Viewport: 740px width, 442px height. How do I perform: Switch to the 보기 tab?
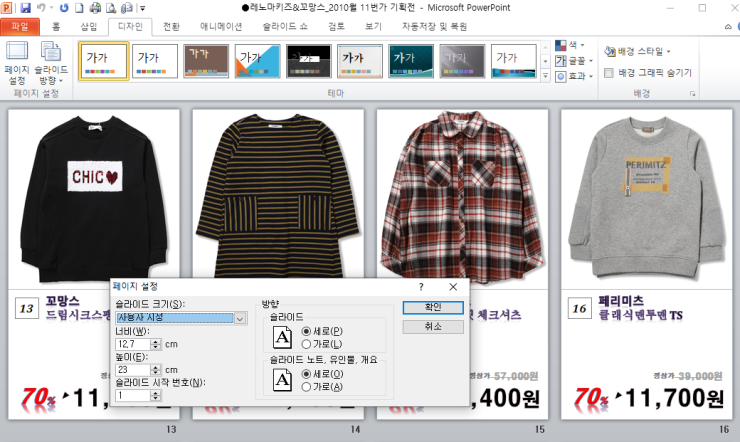[x=373, y=26]
